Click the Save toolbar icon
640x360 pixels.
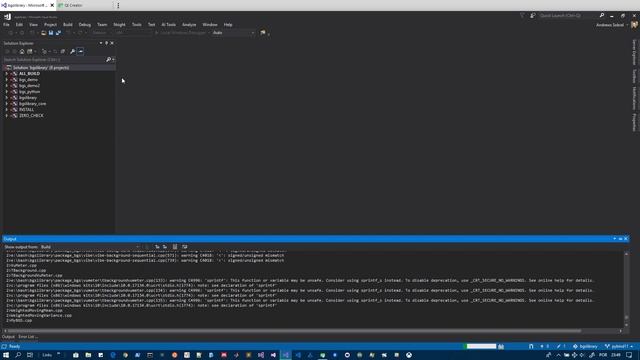click(51, 33)
